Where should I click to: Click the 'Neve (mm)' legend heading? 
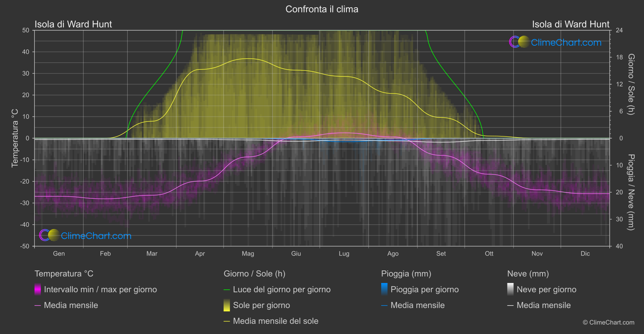[528, 274]
